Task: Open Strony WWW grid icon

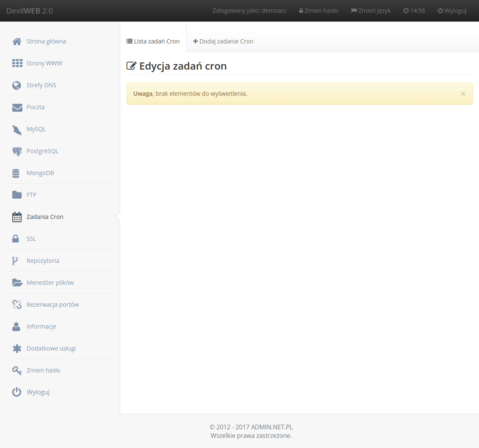Action: pos(17,63)
